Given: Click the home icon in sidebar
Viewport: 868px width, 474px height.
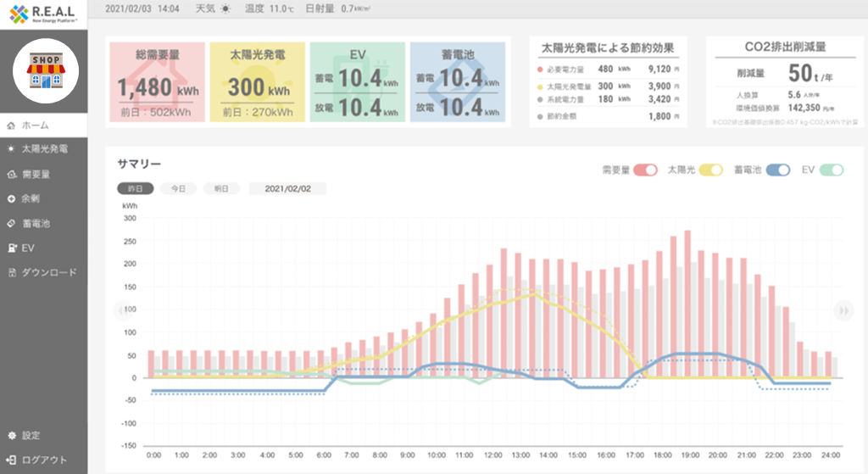Looking at the screenshot, I should click(11, 125).
